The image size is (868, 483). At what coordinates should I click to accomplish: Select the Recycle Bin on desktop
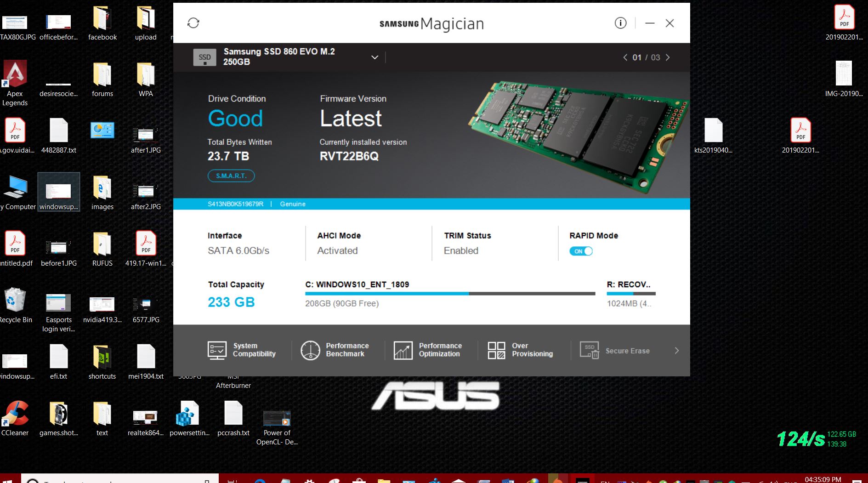15,306
